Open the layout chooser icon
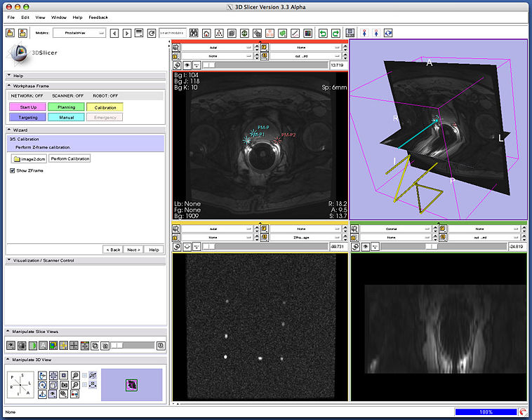 pos(350,33)
